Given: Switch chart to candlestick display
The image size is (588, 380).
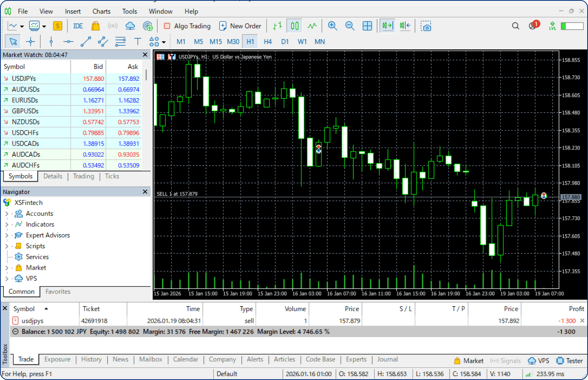Looking at the screenshot, I should pyautogui.click(x=294, y=26).
